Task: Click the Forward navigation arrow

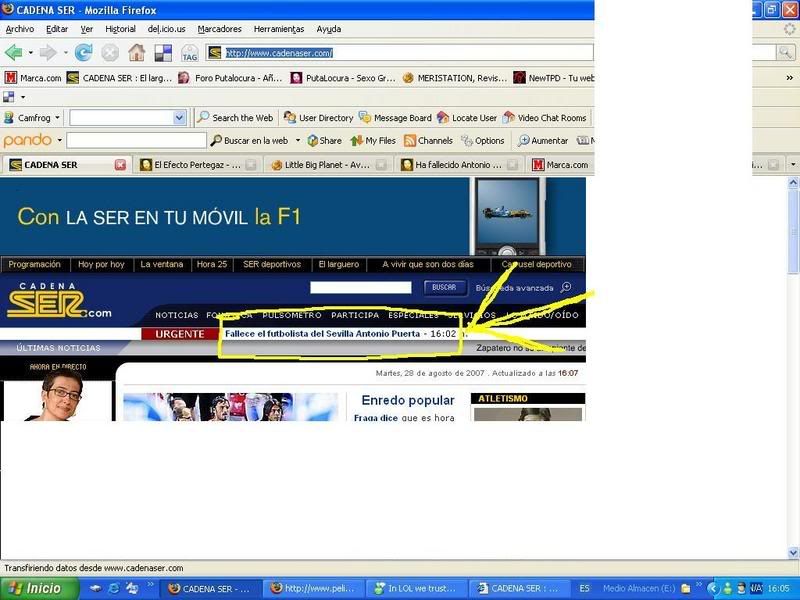Action: tap(48, 53)
